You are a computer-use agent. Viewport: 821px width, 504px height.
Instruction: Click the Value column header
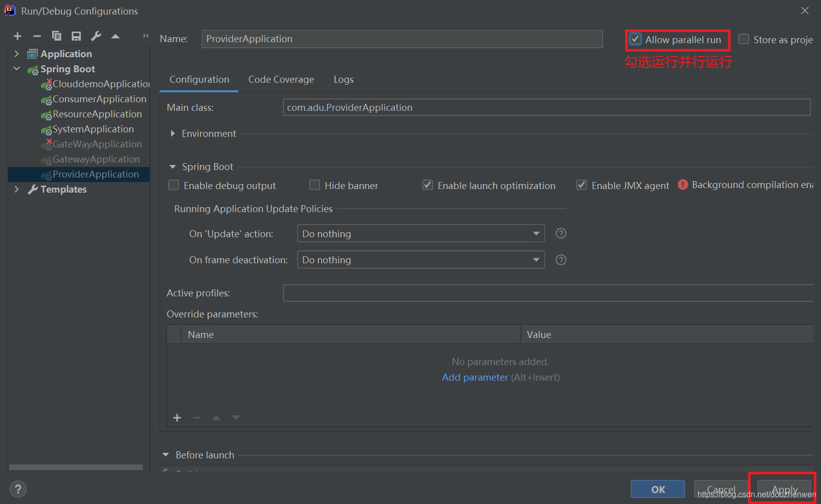pyautogui.click(x=667, y=334)
